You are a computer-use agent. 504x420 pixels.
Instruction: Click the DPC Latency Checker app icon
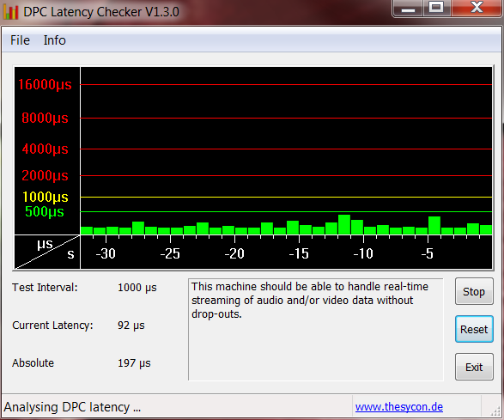10,12
